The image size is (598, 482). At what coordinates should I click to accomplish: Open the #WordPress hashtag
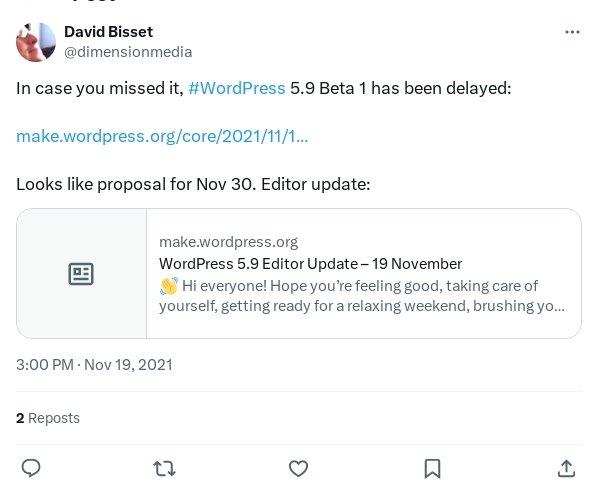pyautogui.click(x=237, y=88)
